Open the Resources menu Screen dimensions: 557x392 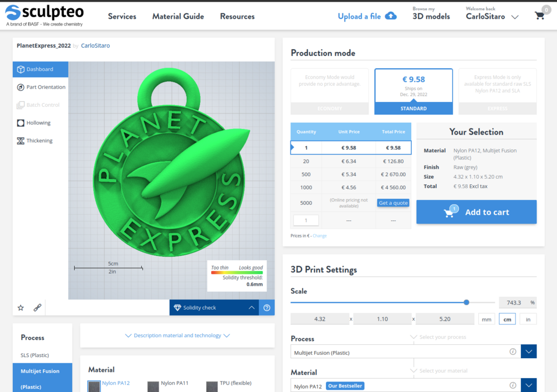tap(237, 16)
